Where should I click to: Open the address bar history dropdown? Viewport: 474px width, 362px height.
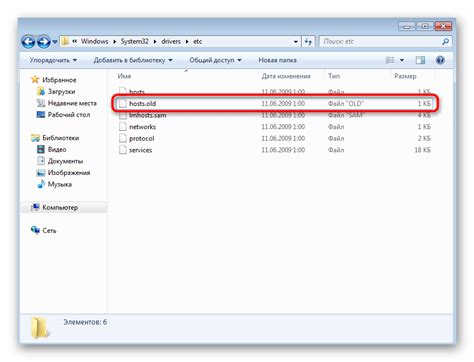[x=296, y=42]
